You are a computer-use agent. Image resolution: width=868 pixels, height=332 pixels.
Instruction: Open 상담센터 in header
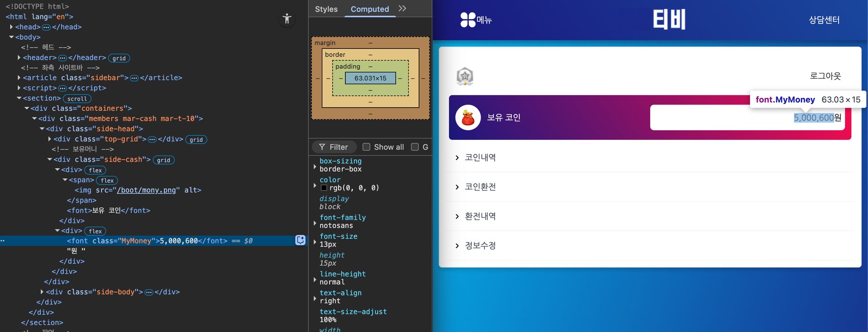[x=824, y=20]
